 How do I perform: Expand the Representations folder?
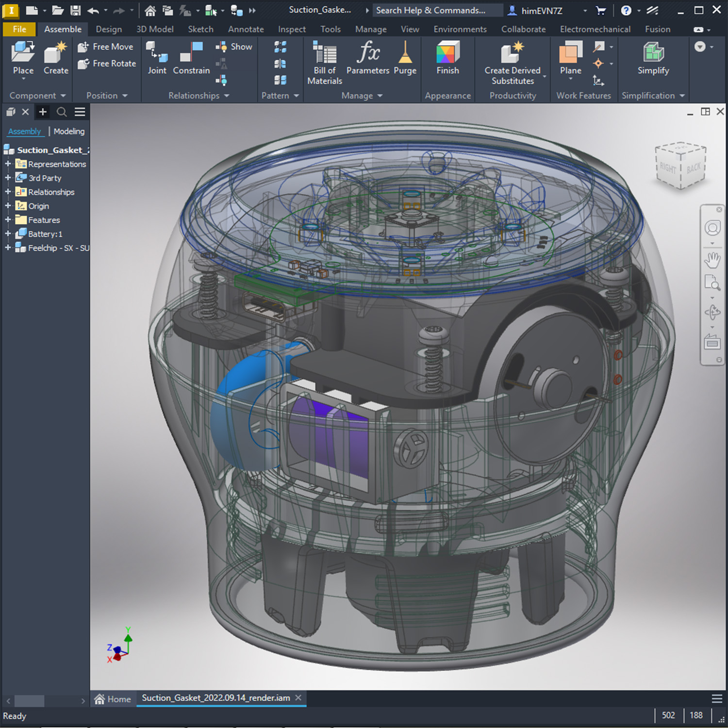pyautogui.click(x=8, y=164)
